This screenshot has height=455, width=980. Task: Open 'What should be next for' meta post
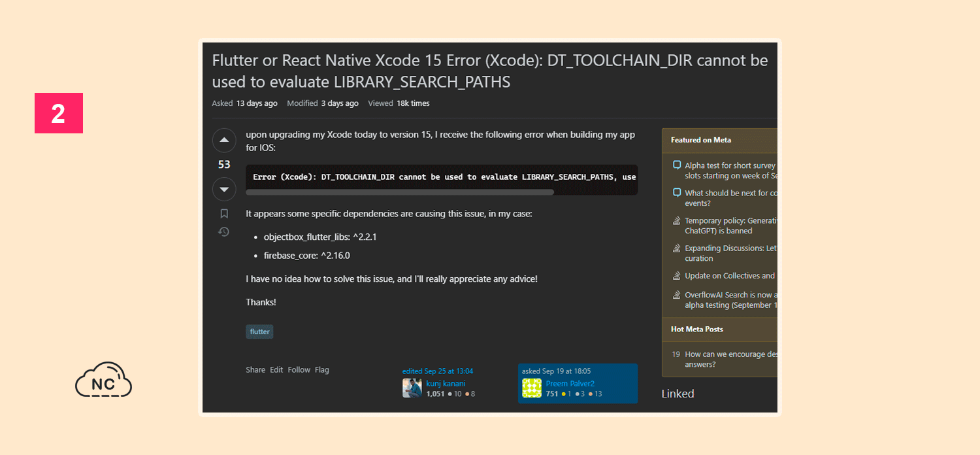(x=730, y=198)
